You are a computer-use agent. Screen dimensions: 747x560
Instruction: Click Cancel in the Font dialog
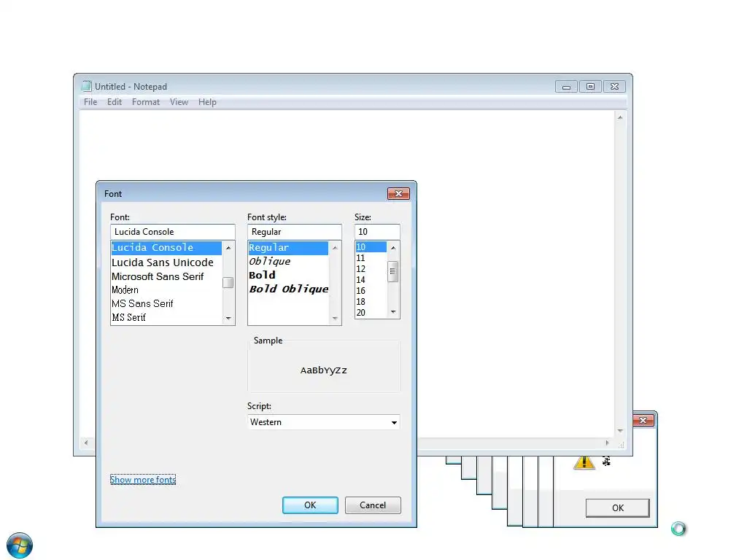point(373,505)
